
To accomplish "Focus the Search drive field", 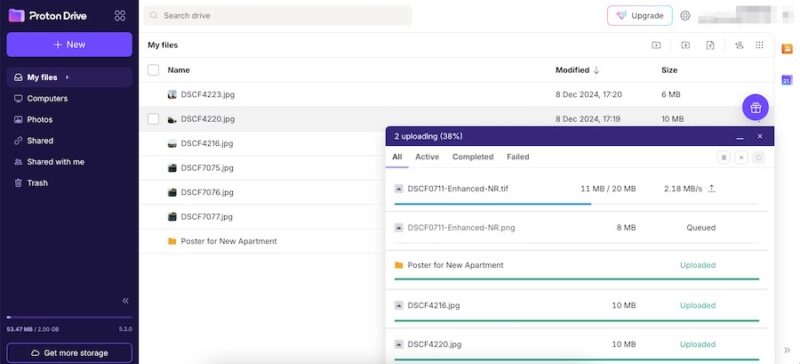I will 278,15.
